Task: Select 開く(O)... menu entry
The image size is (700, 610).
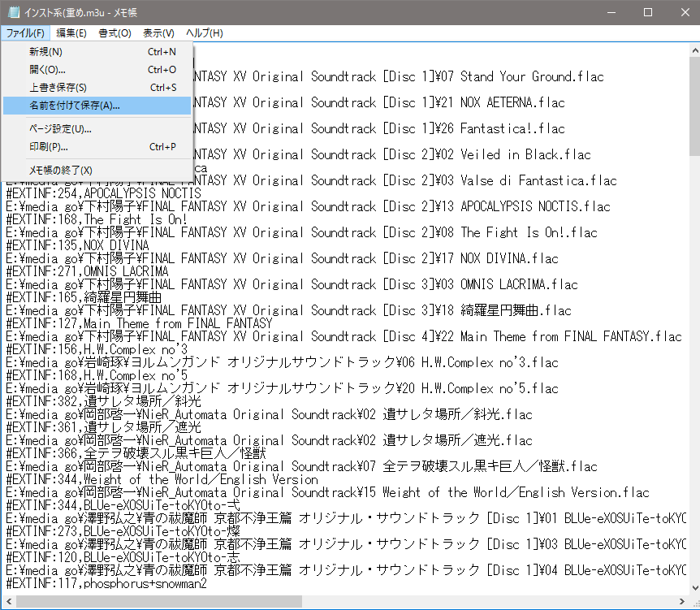Action: click(97, 70)
